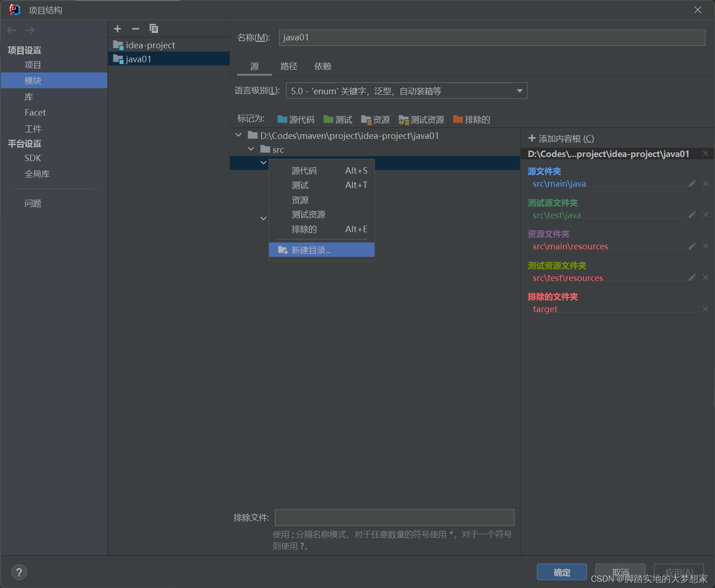
Task: Click 添加内容根 link
Action: coord(566,138)
